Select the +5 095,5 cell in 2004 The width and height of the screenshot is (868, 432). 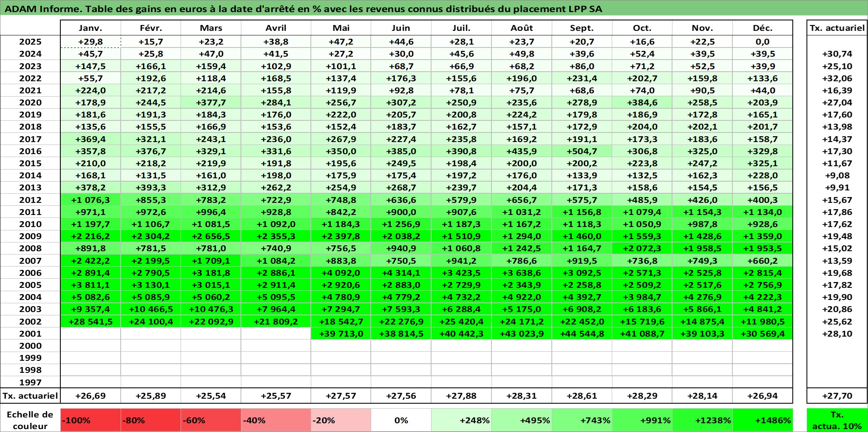coord(276,297)
